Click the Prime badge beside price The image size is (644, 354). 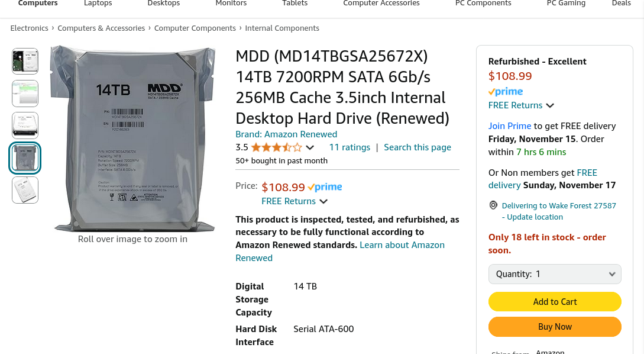pyautogui.click(x=325, y=187)
